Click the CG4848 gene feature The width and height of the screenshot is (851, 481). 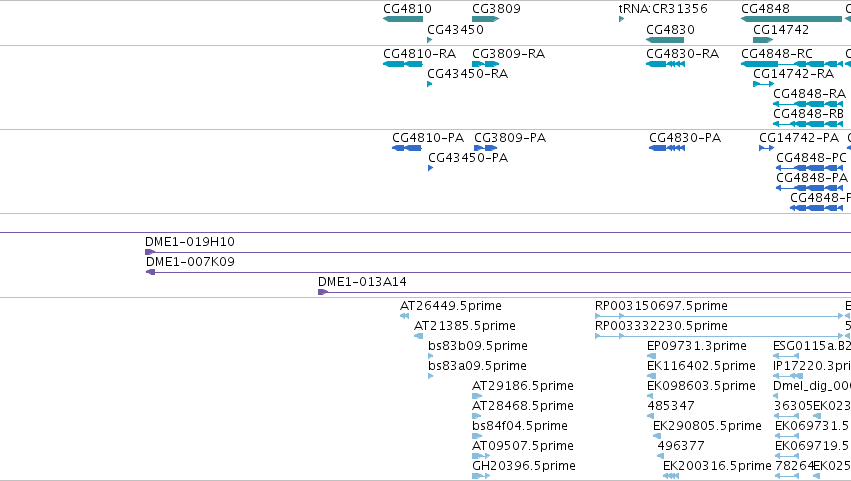tap(792, 19)
